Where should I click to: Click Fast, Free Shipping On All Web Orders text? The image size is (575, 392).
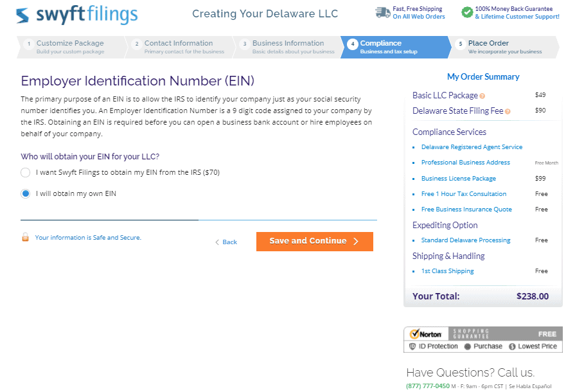[419, 12]
